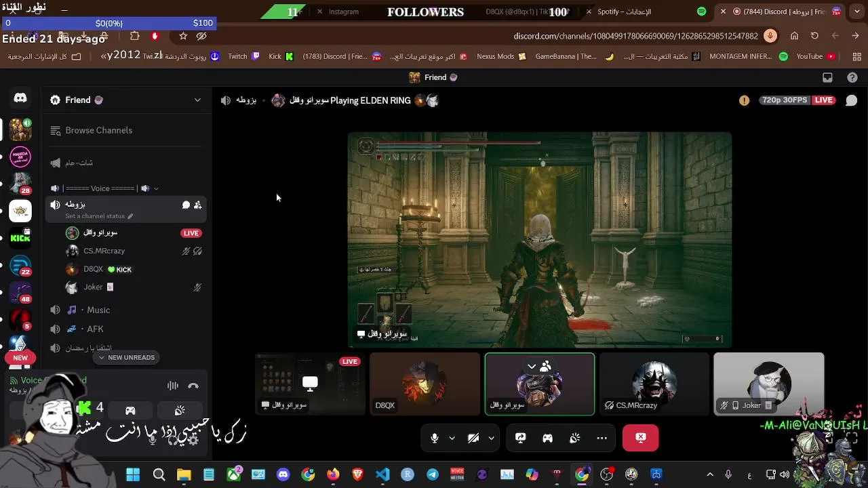Open Discord inbox icon
This screenshot has width=868, height=488.
pos(827,77)
